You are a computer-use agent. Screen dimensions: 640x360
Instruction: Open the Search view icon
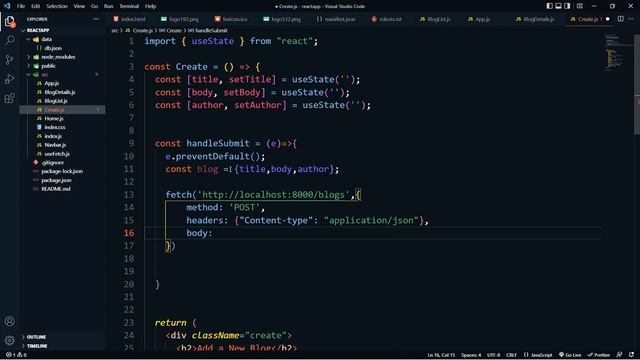click(x=10, y=40)
